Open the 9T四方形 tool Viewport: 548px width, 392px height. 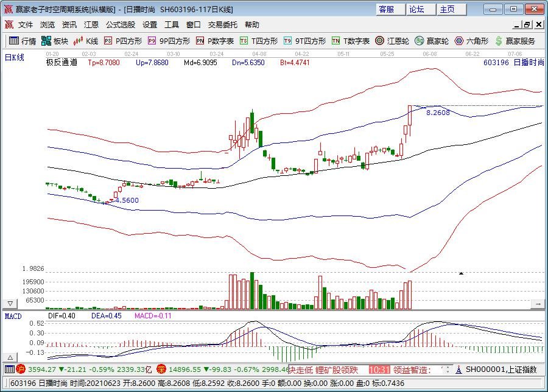point(304,41)
